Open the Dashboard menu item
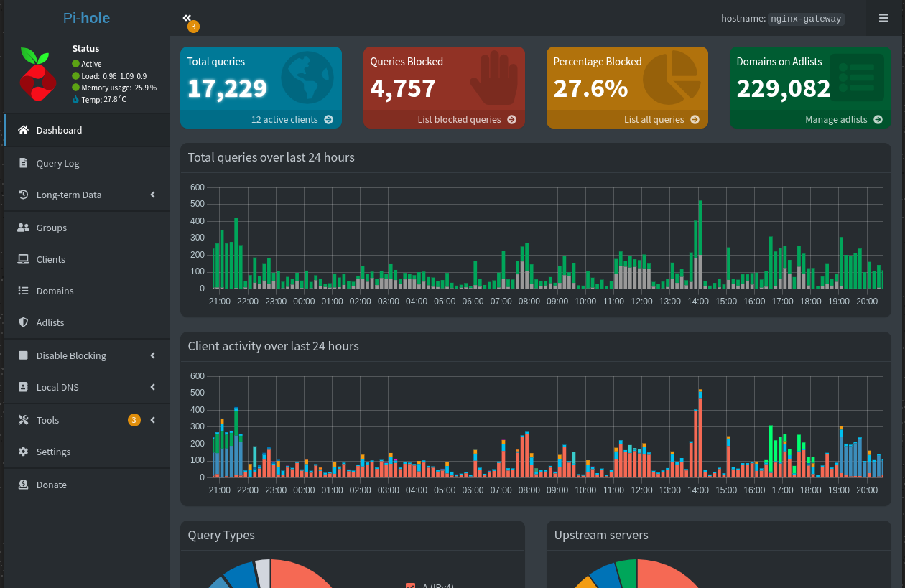The height and width of the screenshot is (588, 905). [86, 130]
